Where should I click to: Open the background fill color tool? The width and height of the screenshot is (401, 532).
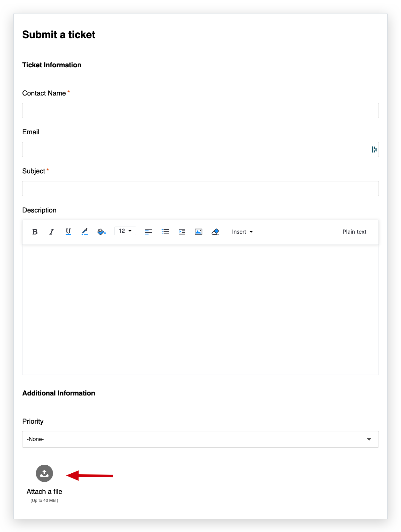[101, 232]
